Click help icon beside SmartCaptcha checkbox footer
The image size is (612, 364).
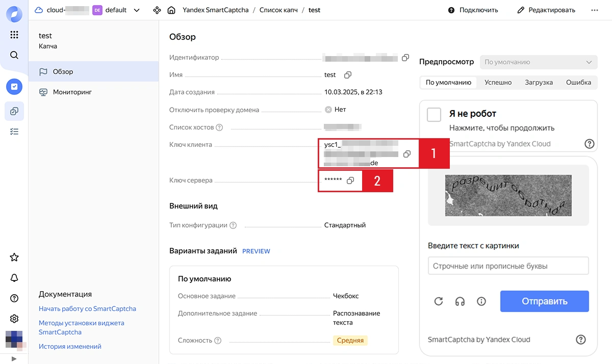coord(590,144)
